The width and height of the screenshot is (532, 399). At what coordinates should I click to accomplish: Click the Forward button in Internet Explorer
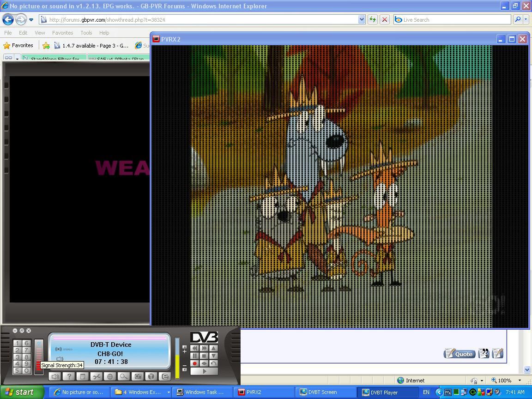click(21, 20)
